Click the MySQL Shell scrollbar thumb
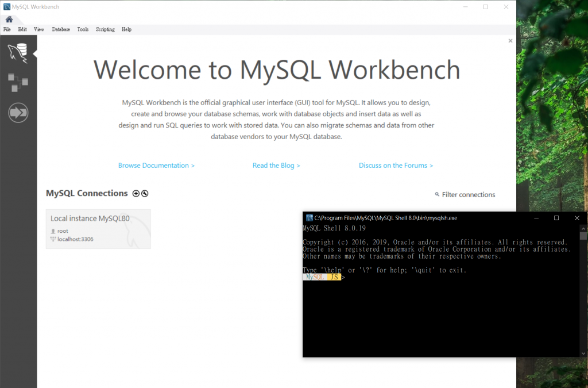The height and width of the screenshot is (388, 588). tap(583, 236)
